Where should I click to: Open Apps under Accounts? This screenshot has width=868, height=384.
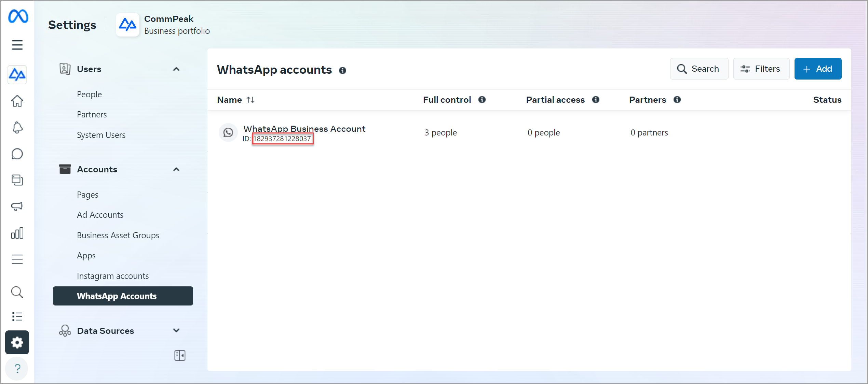coord(86,255)
